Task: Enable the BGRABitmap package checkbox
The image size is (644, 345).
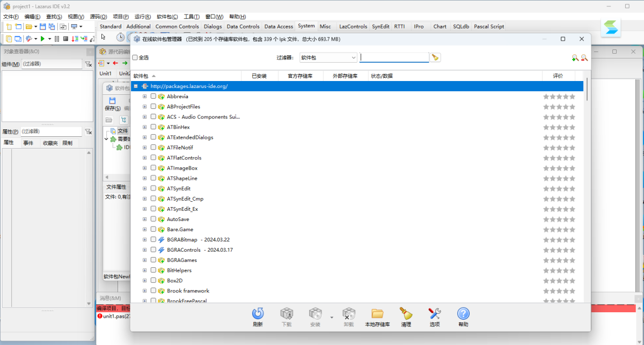Action: [x=153, y=240]
